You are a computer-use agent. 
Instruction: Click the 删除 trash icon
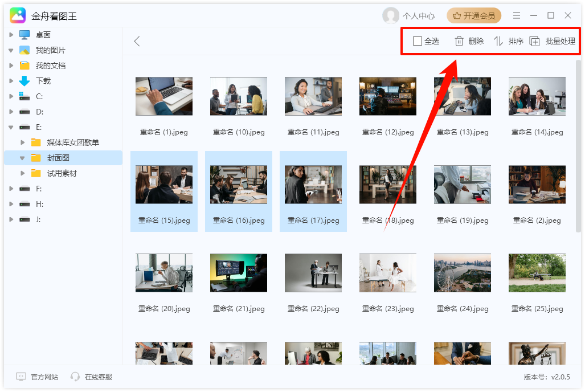459,41
